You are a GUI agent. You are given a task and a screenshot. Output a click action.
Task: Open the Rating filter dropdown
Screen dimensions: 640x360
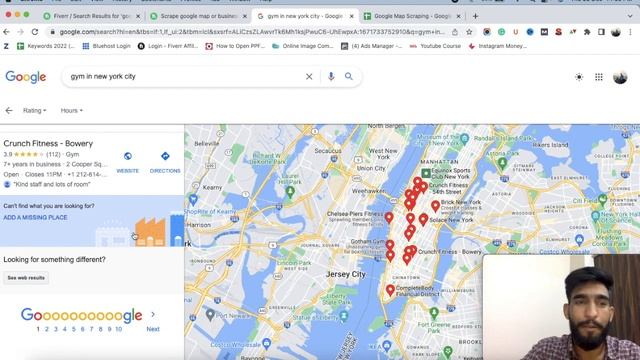[x=34, y=110]
